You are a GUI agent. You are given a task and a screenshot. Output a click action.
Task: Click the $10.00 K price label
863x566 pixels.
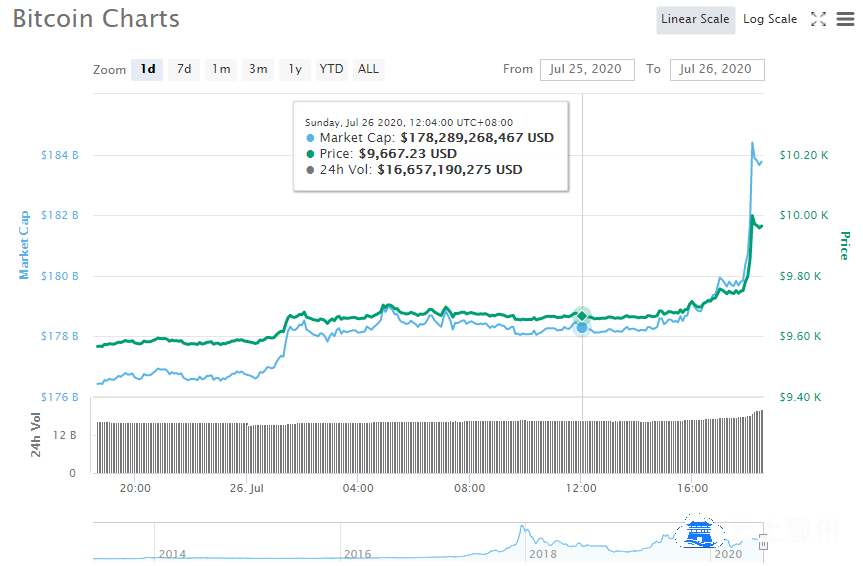click(804, 215)
